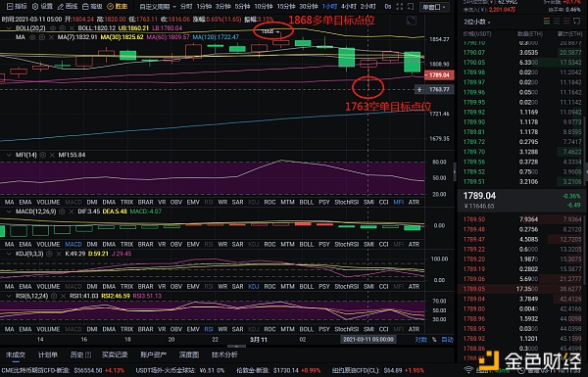The width and height of the screenshot is (588, 377).
Task: Toggle 自动 auto scale on price axis
Action: coord(448,340)
